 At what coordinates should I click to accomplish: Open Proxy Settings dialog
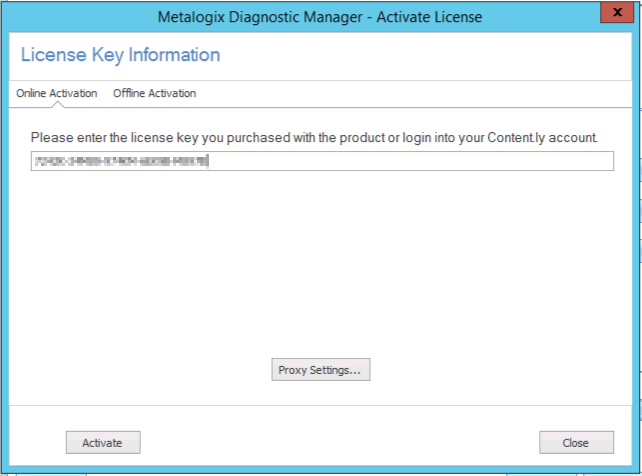coord(320,370)
